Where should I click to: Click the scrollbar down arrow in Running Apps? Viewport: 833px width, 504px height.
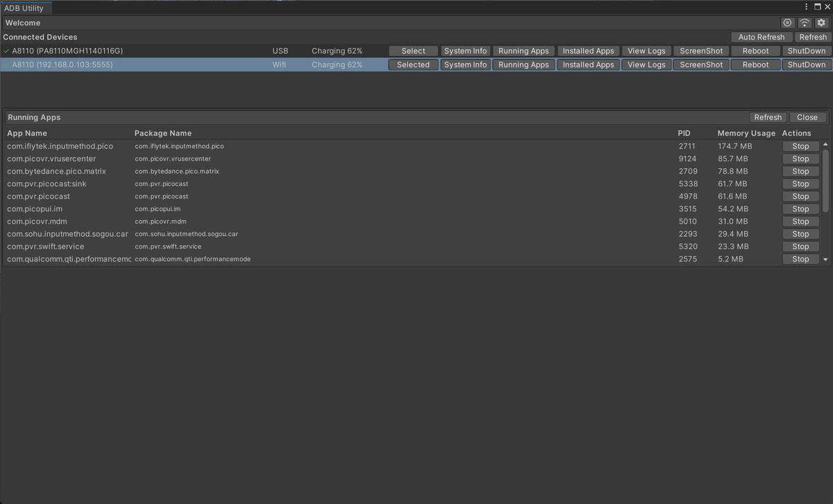pyautogui.click(x=825, y=260)
